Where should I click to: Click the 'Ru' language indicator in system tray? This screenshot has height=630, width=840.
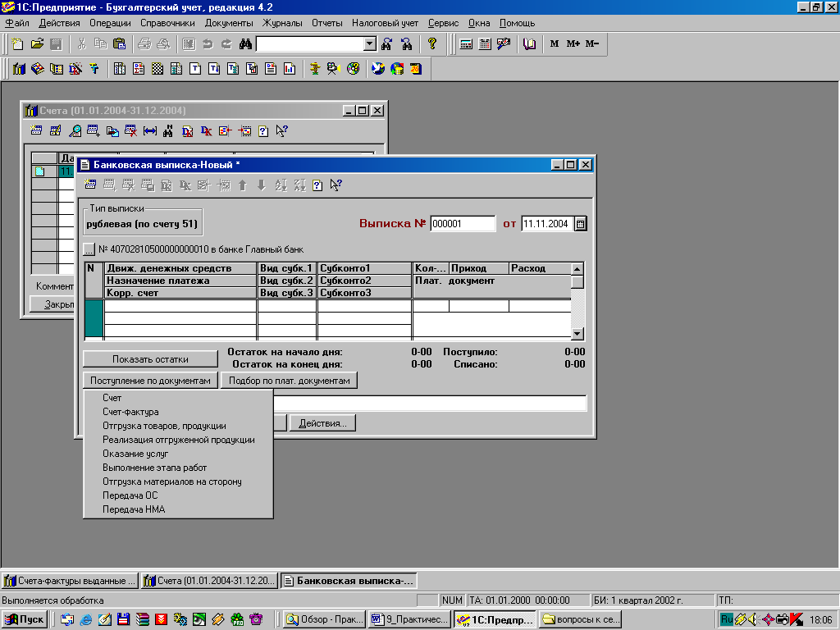[727, 619]
